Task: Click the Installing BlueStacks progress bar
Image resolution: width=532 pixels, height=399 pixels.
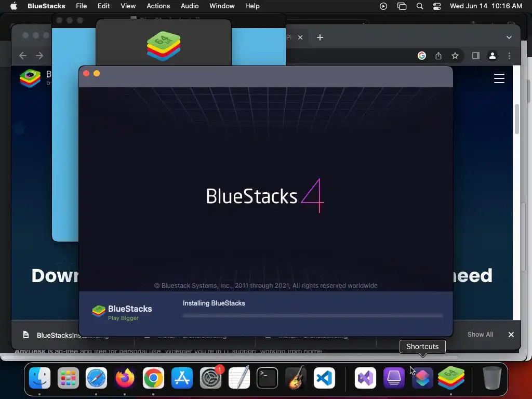Action: click(312, 315)
